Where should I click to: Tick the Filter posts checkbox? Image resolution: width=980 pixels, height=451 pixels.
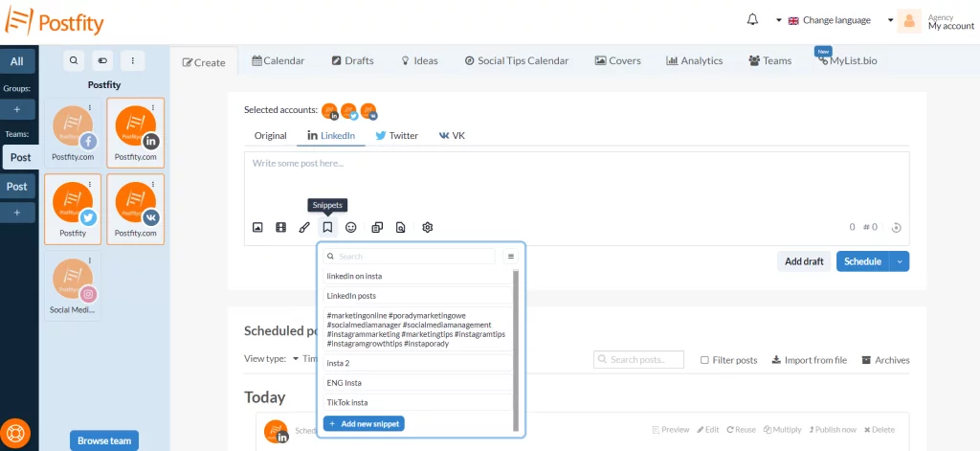point(704,360)
